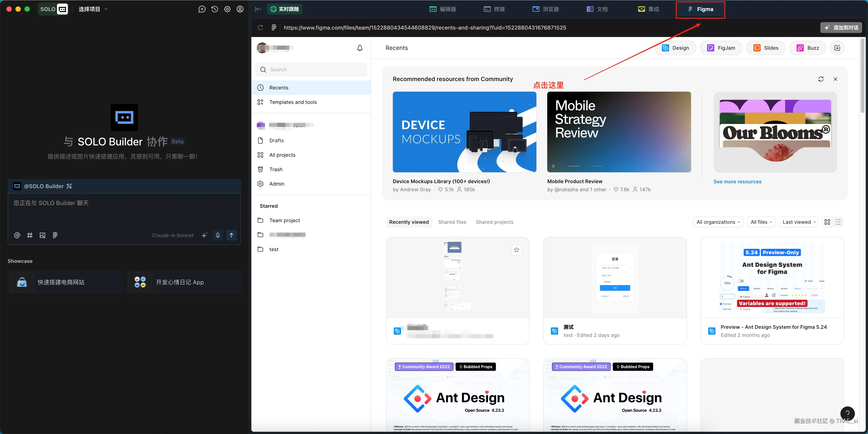Reload the embedded browser page
This screenshot has width=868, height=434.
coord(260,28)
